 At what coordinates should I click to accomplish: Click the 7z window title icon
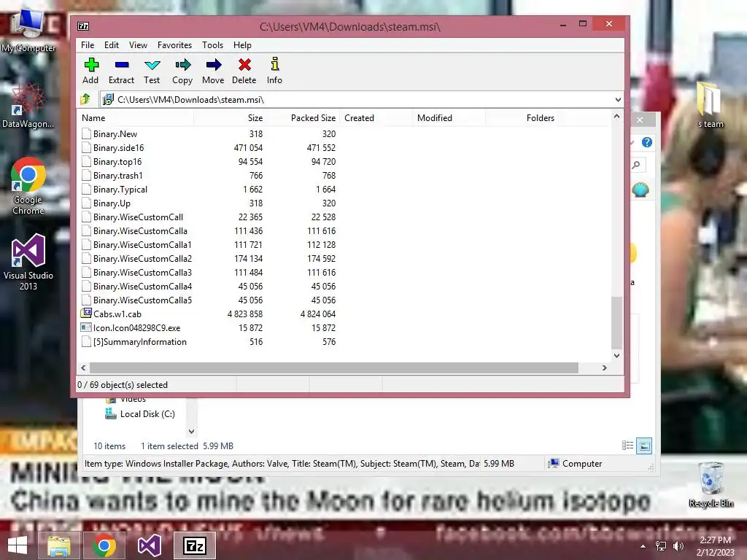point(83,26)
